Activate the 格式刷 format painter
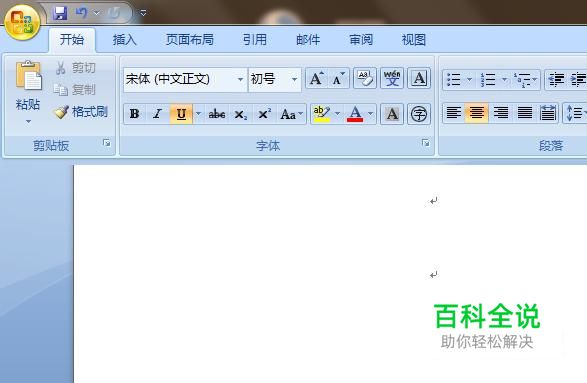This screenshot has height=383, width=587. coord(81,112)
